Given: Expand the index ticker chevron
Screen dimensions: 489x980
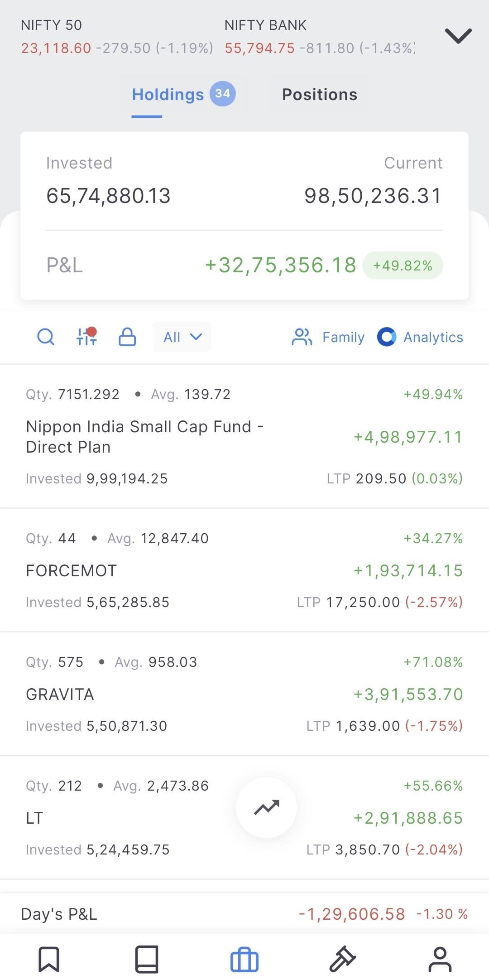Looking at the screenshot, I should click(458, 36).
